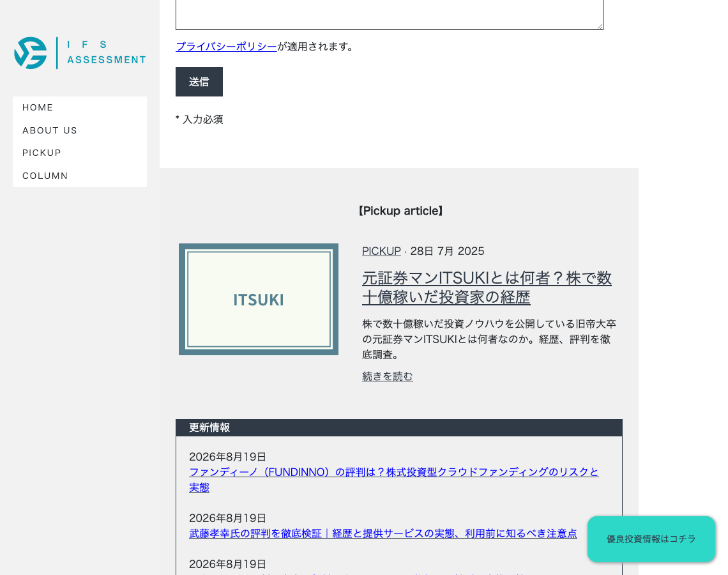
Task: Click the 更新情報 header bar
Action: [399, 428]
